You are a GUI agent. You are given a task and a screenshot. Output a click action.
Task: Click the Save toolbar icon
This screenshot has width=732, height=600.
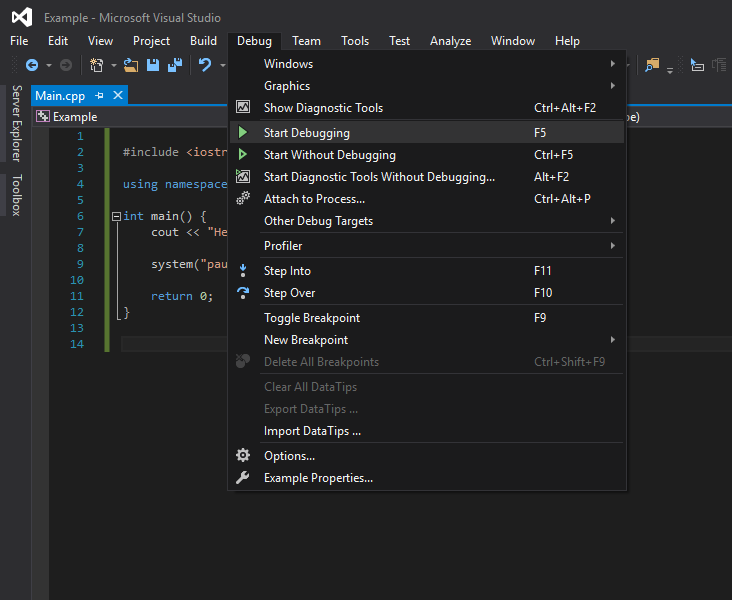[x=153, y=65]
